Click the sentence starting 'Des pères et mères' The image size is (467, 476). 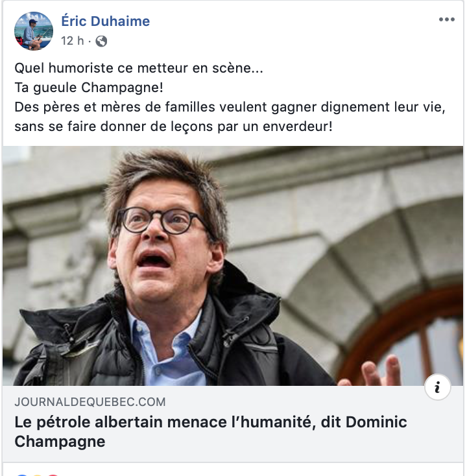[230, 117]
